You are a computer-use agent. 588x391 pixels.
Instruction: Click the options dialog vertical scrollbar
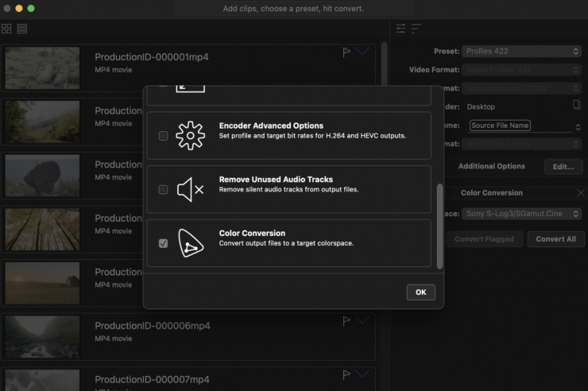coord(439,226)
